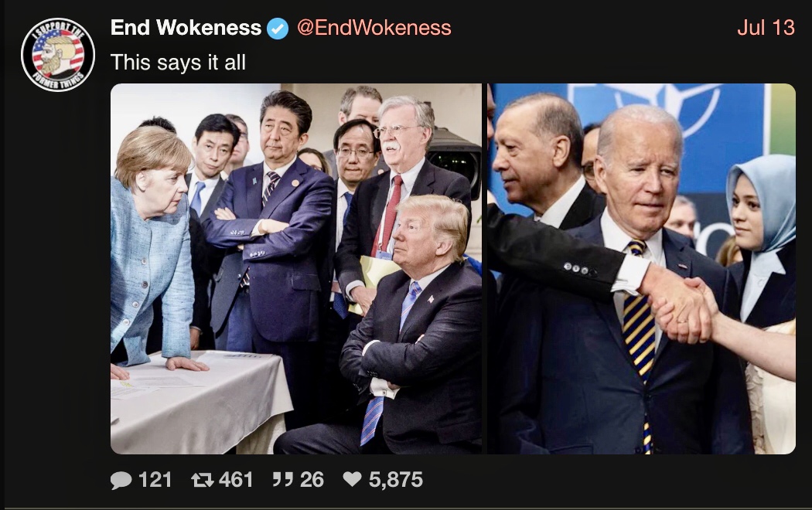Image resolution: width=812 pixels, height=510 pixels.
Task: Click the heart like icon
Action: 352,479
